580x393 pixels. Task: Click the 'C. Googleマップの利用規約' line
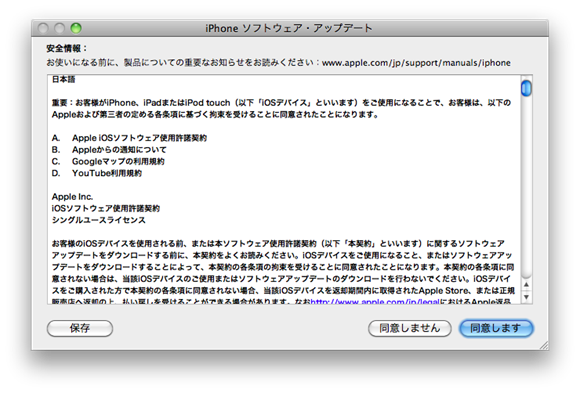coord(108,161)
